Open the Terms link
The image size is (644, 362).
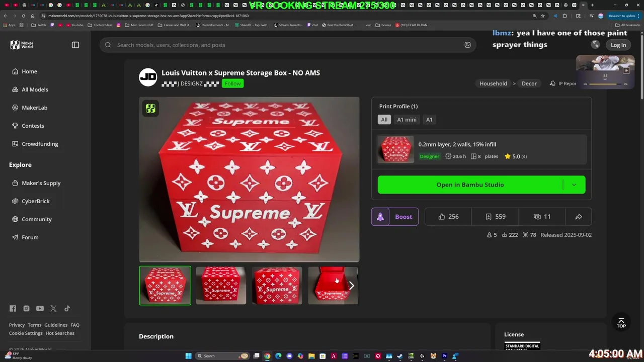(34, 325)
